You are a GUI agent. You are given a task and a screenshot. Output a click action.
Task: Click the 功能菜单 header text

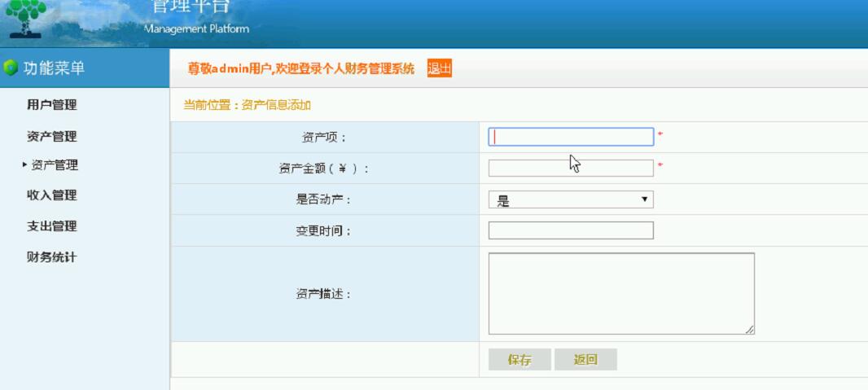[55, 68]
